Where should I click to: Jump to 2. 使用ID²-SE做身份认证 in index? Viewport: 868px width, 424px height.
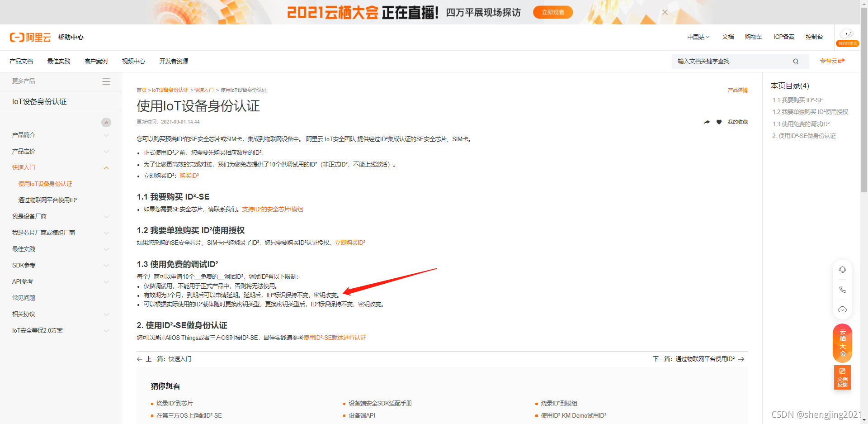[804, 136]
